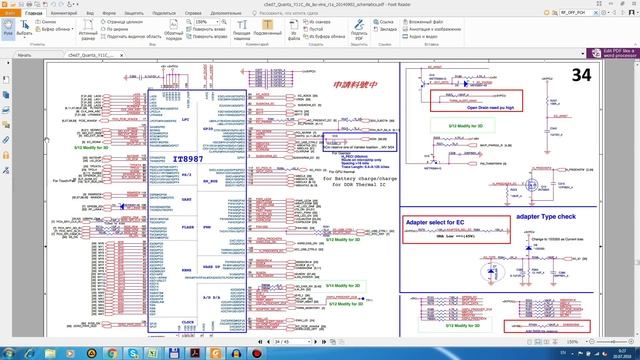
Task: Jump to the last page of document
Action: (x=324, y=342)
